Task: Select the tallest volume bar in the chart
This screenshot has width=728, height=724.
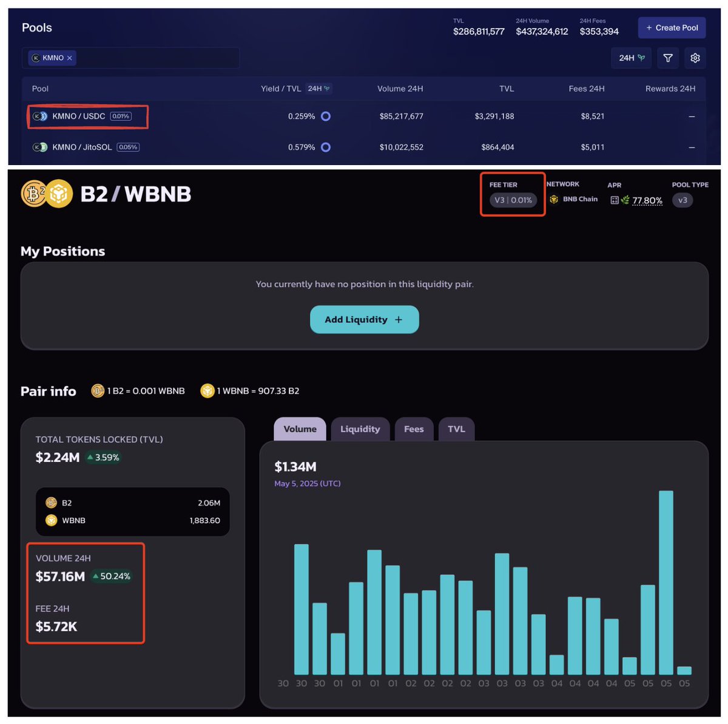Action: (x=666, y=583)
